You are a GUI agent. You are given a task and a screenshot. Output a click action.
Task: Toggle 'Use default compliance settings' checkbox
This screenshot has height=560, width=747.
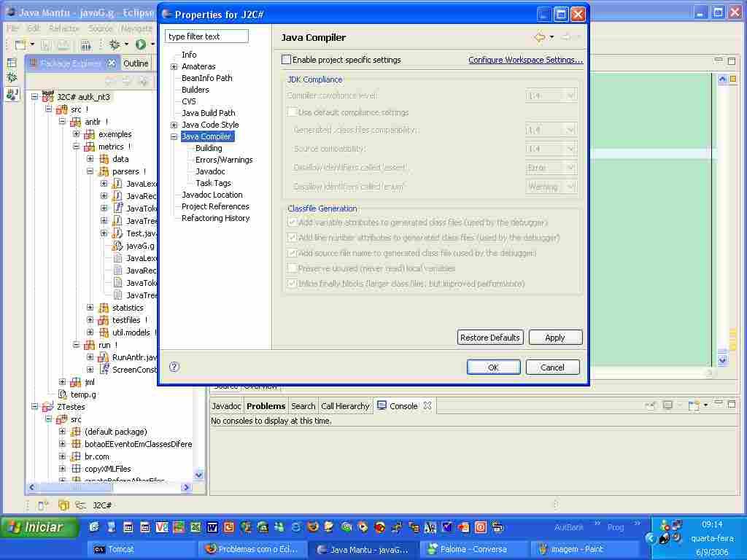[292, 112]
